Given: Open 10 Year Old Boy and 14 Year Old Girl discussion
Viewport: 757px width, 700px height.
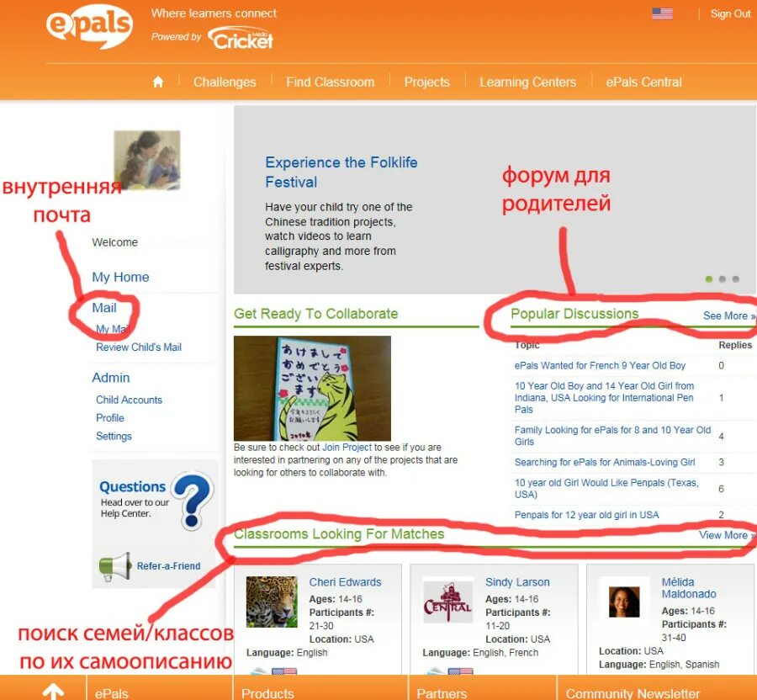Looking at the screenshot, I should pyautogui.click(x=604, y=397).
